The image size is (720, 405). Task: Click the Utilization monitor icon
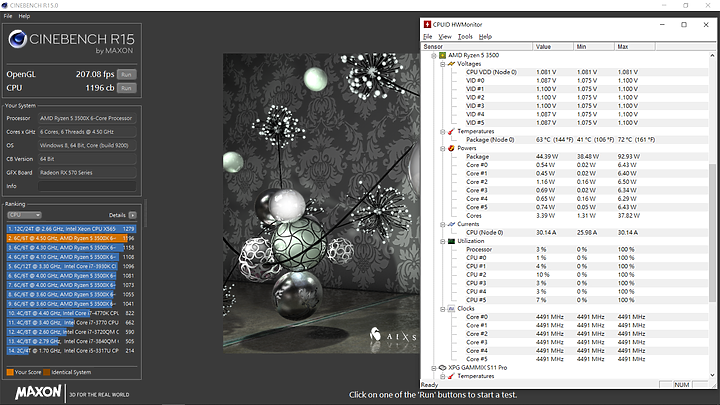click(x=451, y=241)
